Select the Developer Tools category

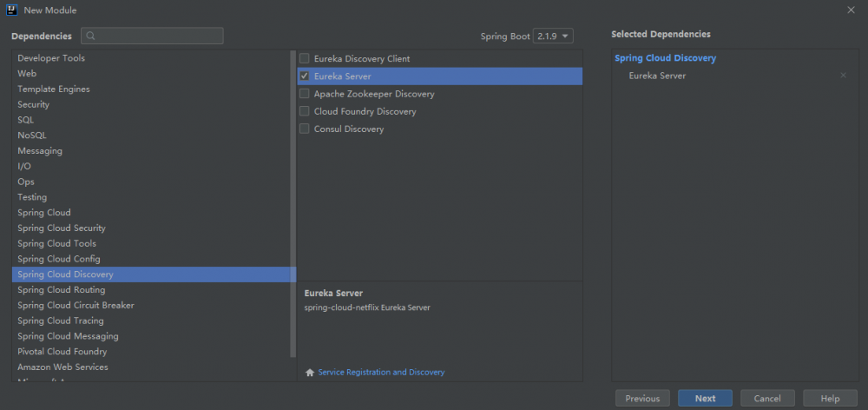[x=51, y=58]
